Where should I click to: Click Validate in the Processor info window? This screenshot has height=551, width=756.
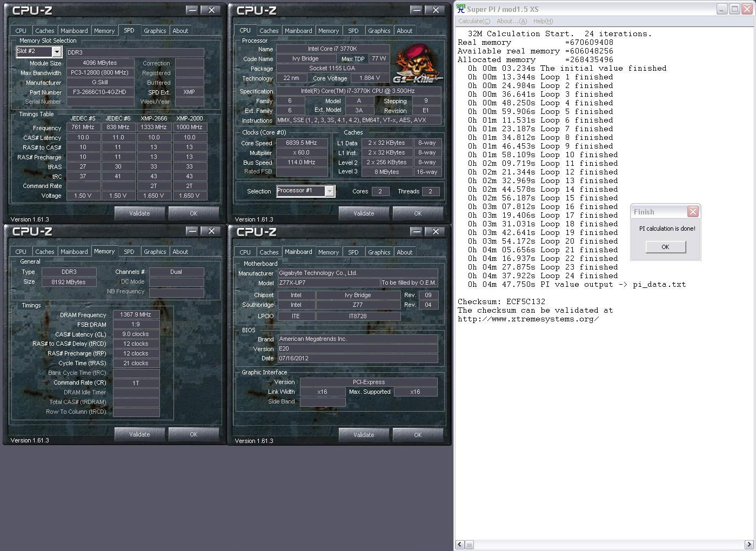pyautogui.click(x=364, y=213)
